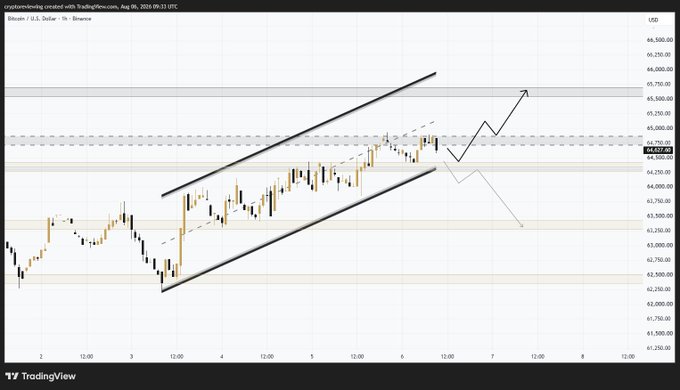The width and height of the screenshot is (680, 390).
Task: Click the 65,250.00 price axis label
Action: click(660, 113)
